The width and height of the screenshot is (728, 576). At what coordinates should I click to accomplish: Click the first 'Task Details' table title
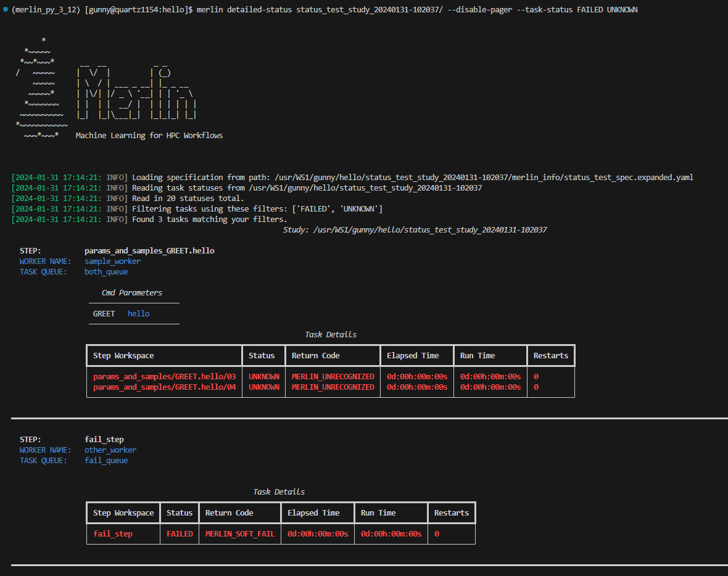(x=331, y=335)
